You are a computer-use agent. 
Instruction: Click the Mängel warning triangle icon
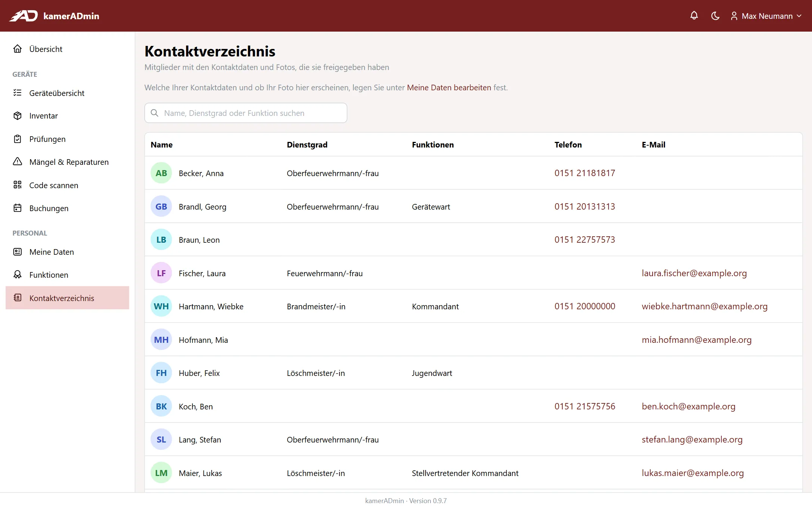17,162
